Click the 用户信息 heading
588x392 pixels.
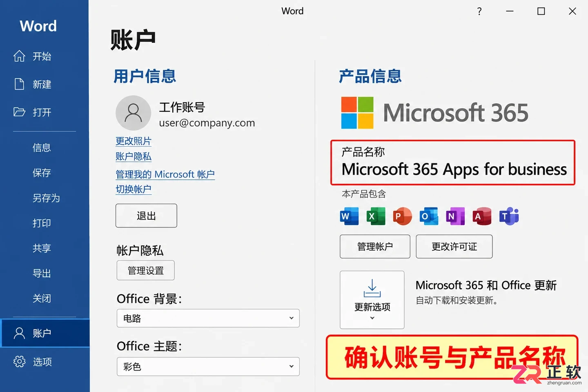point(145,76)
